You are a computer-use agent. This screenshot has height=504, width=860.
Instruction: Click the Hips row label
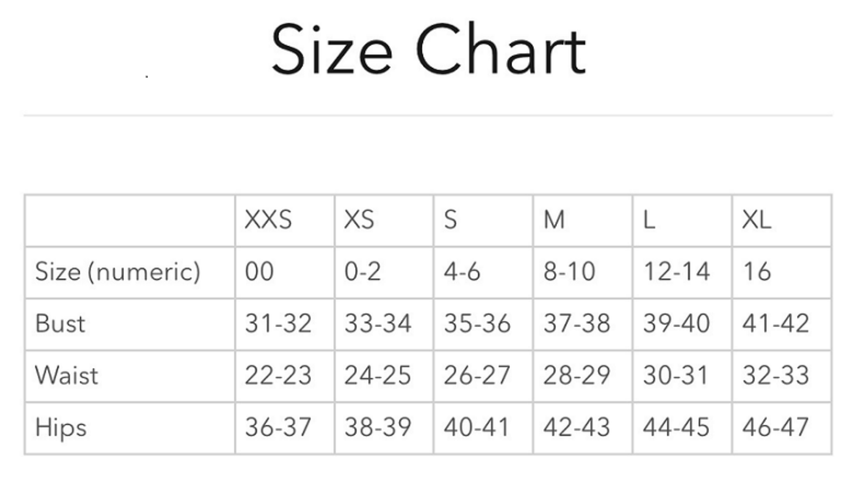point(61,428)
